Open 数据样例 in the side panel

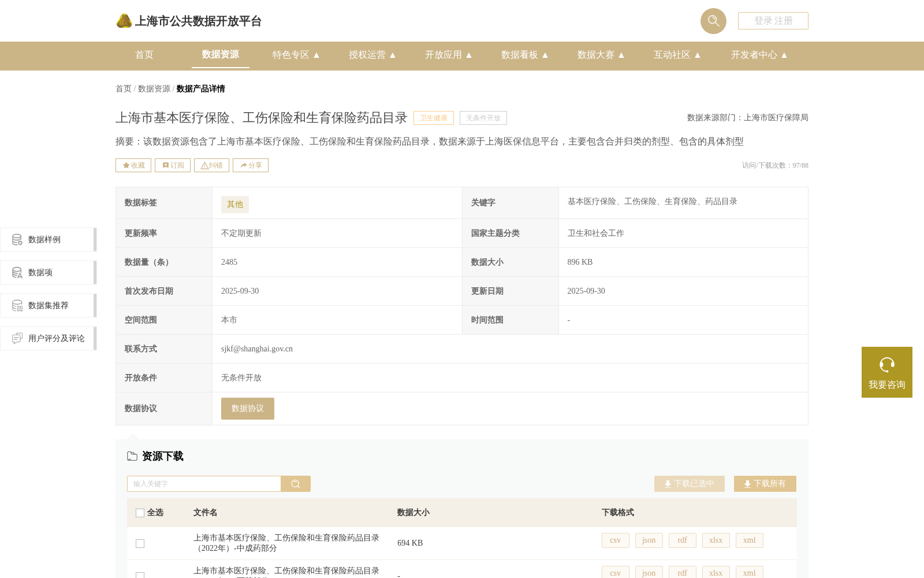pos(48,239)
